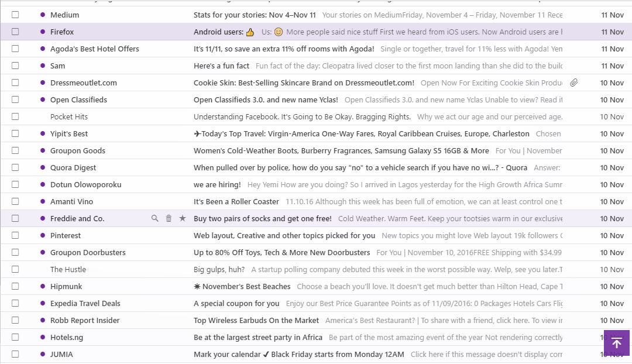This screenshot has height=364, width=632.
Task: Check the JUMIA email checkbox
Action: tap(15, 354)
